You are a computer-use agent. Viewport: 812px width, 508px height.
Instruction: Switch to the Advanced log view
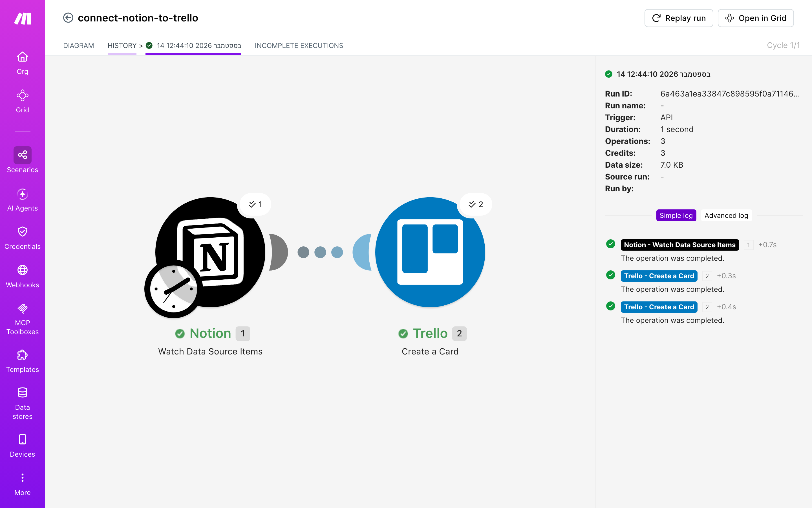pyautogui.click(x=726, y=215)
